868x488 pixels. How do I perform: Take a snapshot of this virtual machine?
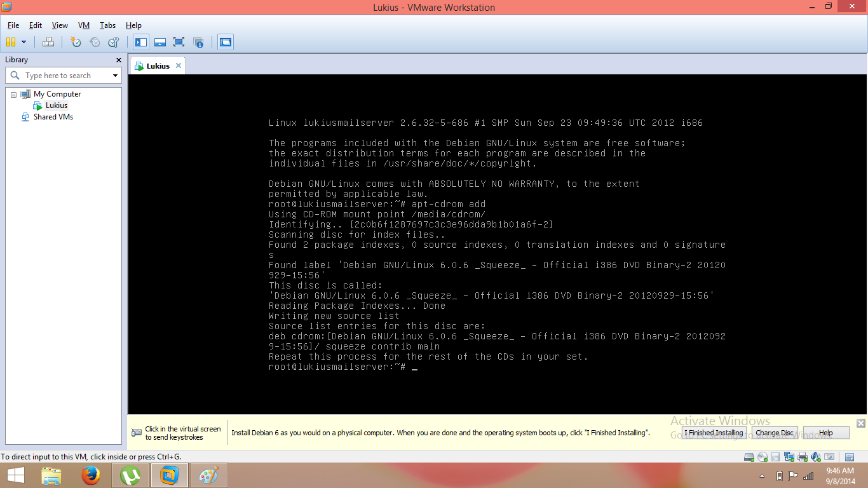76,42
